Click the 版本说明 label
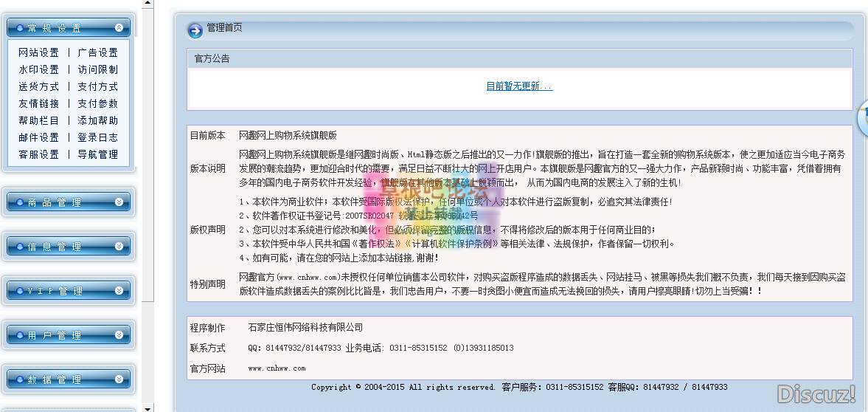The image size is (868, 412). tap(207, 168)
